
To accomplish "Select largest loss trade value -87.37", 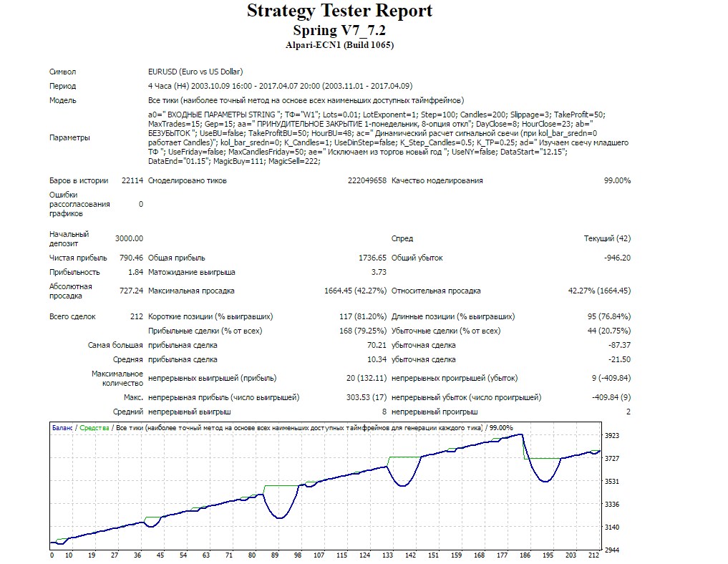I will tap(619, 346).
